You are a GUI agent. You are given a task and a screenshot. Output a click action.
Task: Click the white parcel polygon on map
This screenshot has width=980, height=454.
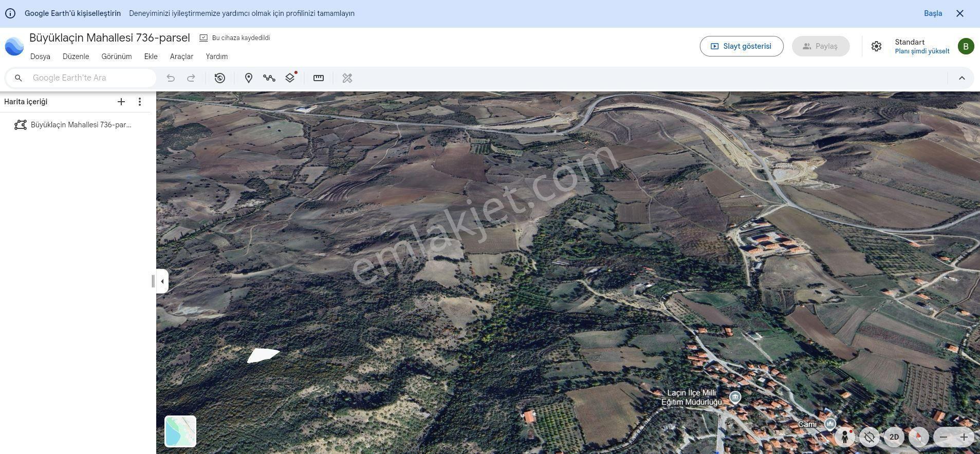[263, 355]
